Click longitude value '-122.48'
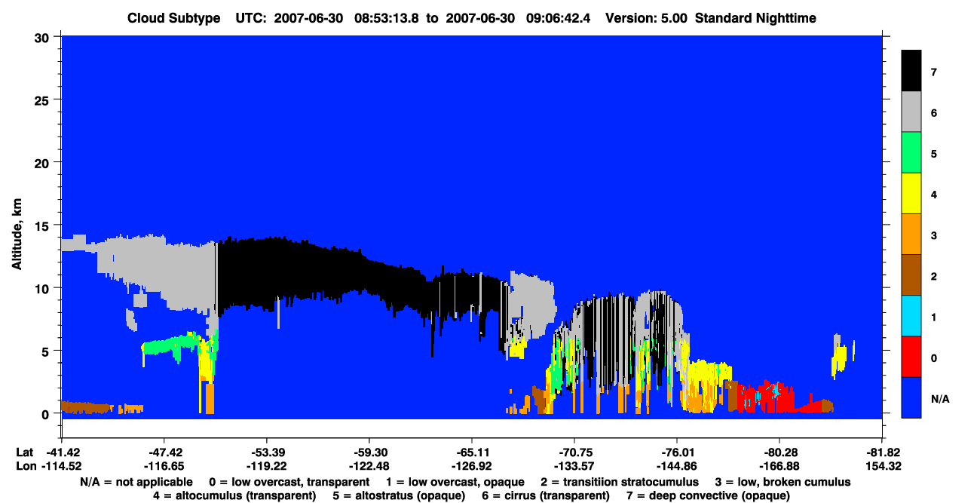The width and height of the screenshot is (980, 503). point(369,466)
